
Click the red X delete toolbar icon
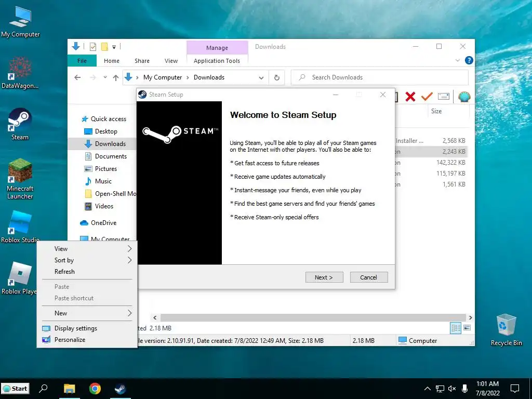coord(410,97)
